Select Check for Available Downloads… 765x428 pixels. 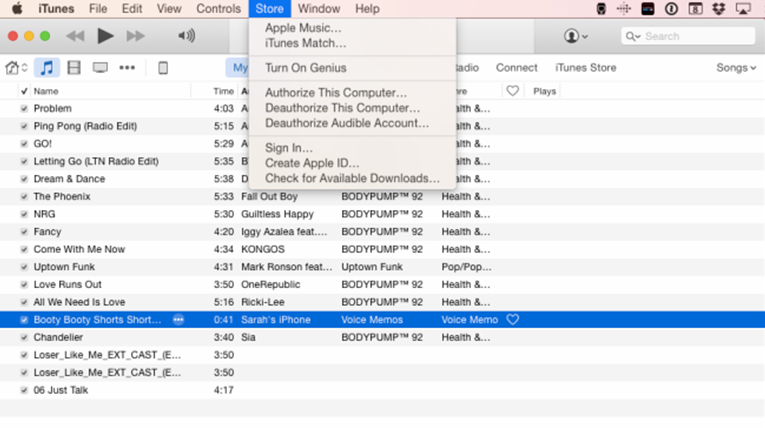click(x=352, y=178)
